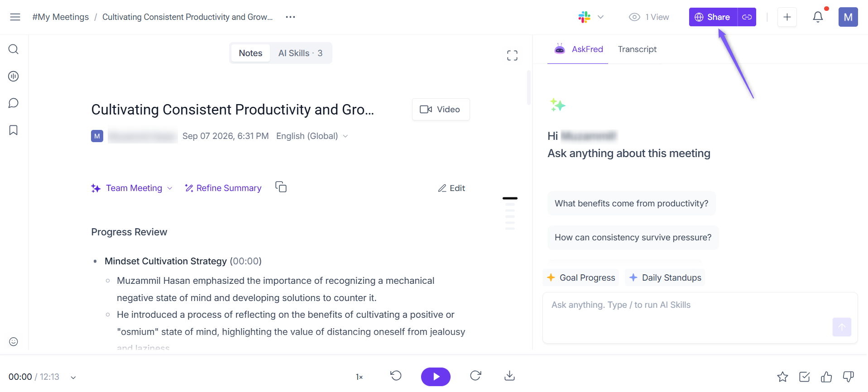Open the notifications bell
The image size is (868, 392).
point(818,17)
